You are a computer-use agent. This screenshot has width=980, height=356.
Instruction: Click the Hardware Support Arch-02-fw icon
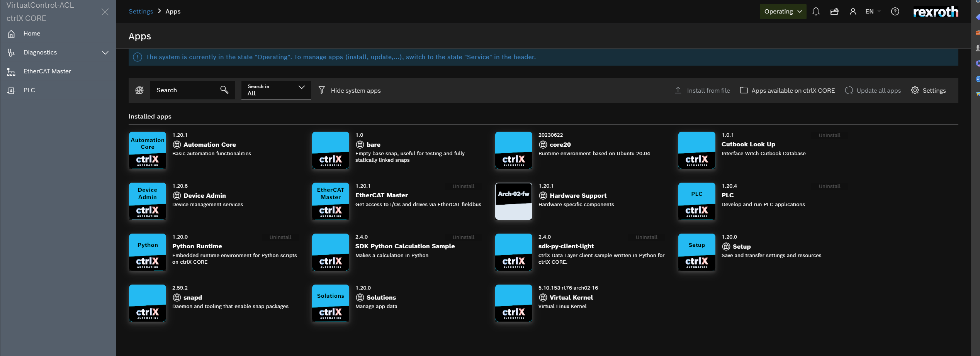(513, 201)
